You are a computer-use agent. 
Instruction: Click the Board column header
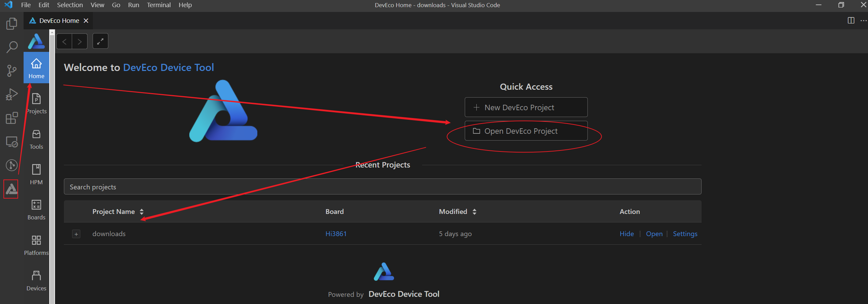tap(335, 212)
